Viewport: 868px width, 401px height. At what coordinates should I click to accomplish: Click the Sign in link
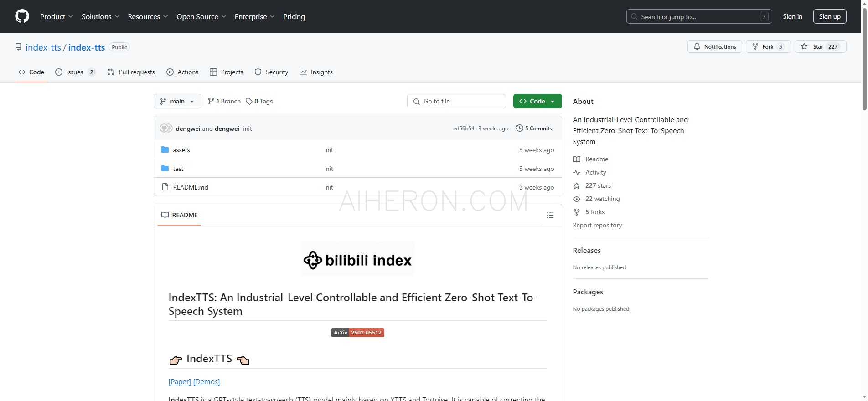[792, 16]
